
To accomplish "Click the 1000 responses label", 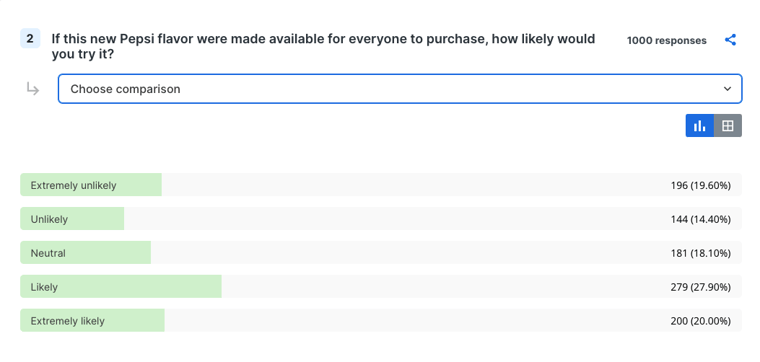I will pyautogui.click(x=666, y=41).
